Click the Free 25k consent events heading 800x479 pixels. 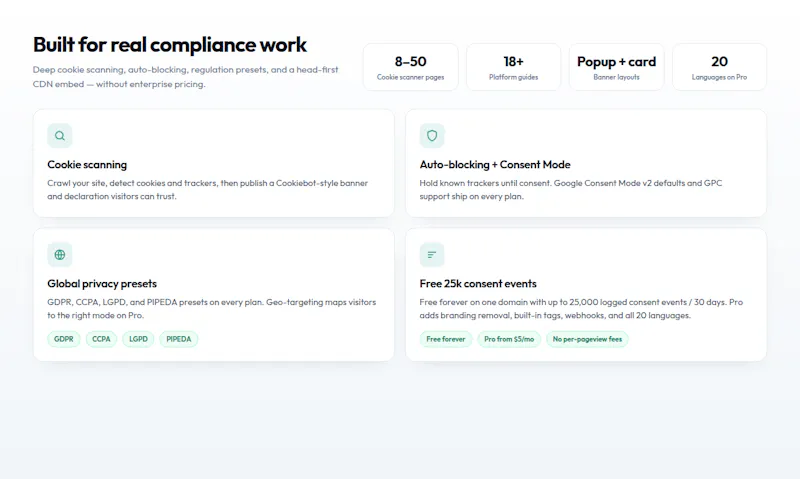coord(478,284)
